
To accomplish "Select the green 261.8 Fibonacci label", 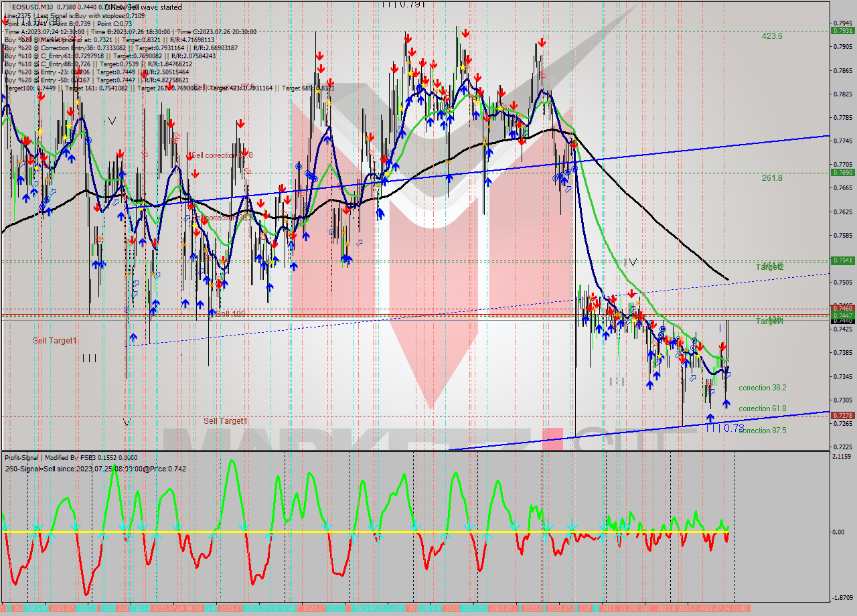I will pyautogui.click(x=772, y=178).
